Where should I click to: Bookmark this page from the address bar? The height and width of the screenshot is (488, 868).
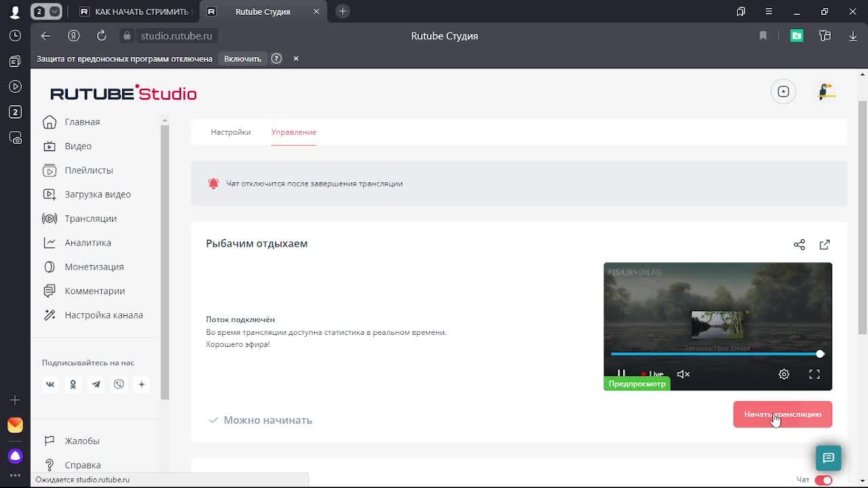coord(763,36)
